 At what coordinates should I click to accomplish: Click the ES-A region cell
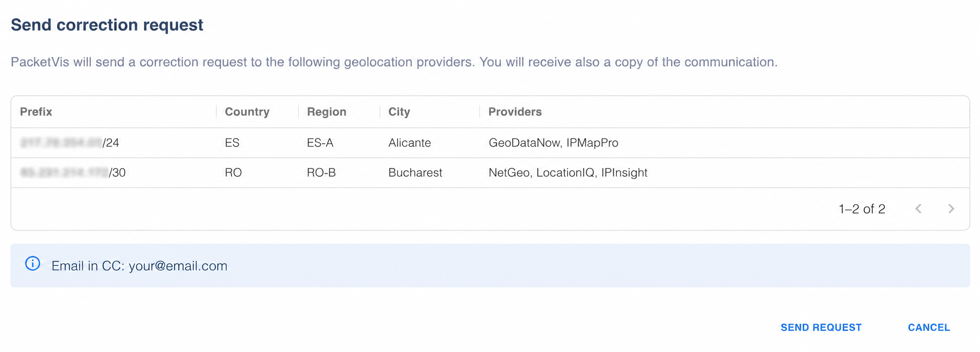[x=320, y=143]
